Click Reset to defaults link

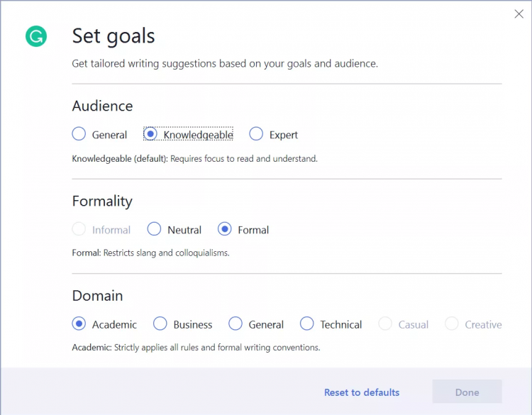pyautogui.click(x=362, y=392)
